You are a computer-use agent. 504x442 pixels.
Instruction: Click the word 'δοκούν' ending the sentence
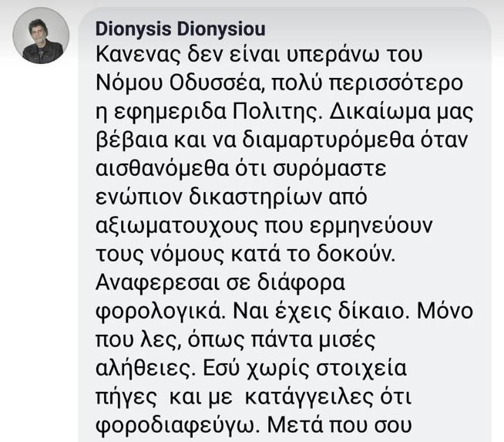[x=355, y=254]
